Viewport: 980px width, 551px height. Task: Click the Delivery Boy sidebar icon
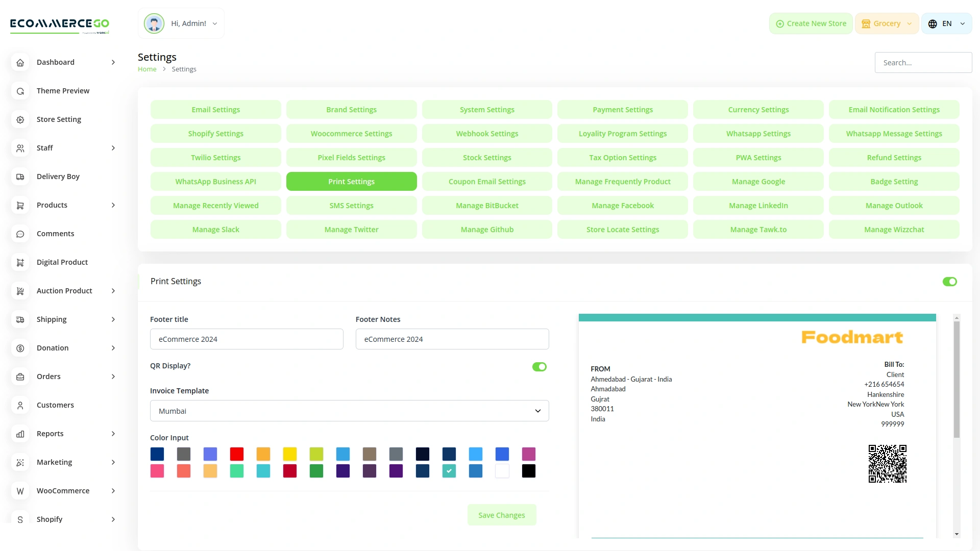(20, 177)
